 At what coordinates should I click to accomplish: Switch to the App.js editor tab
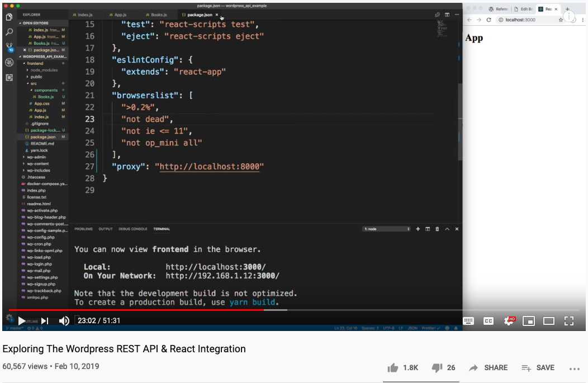(118, 15)
